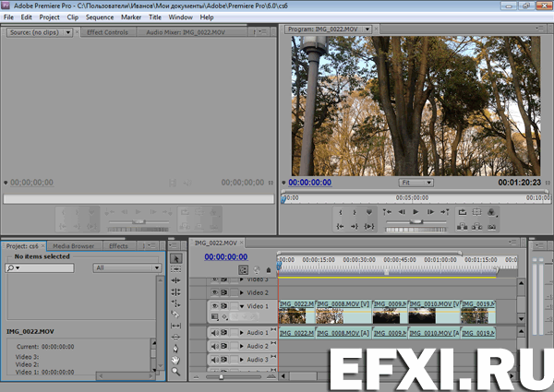
Task: Open the Program IMG_0022.MOV dropdown
Action: (x=367, y=30)
